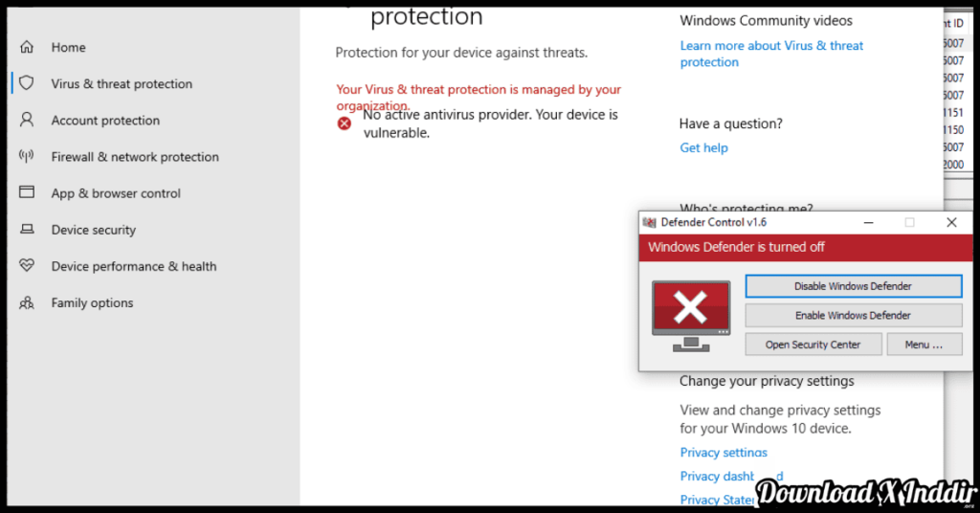
Task: Open the Menu ... button in Defender Control
Action: (x=924, y=345)
